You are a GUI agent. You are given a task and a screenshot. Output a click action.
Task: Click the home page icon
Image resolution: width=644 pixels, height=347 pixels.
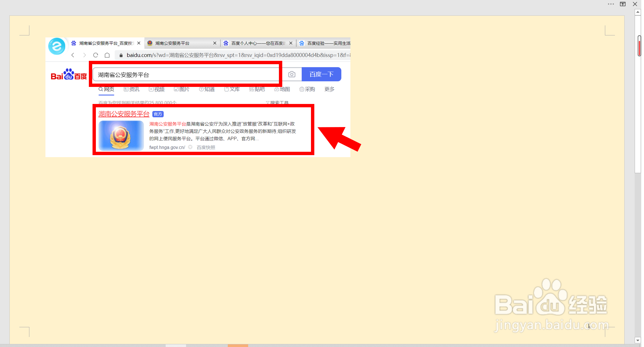point(107,55)
